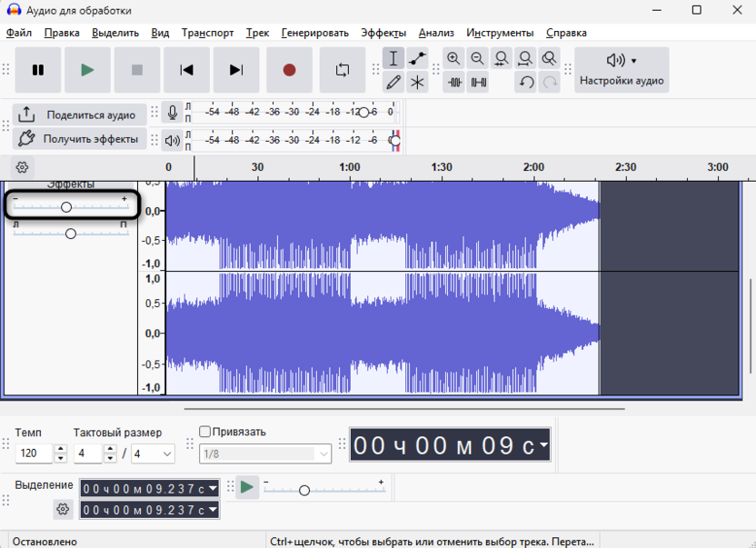Open the Настройки аудио dropdown
756x548 pixels.
click(x=622, y=70)
